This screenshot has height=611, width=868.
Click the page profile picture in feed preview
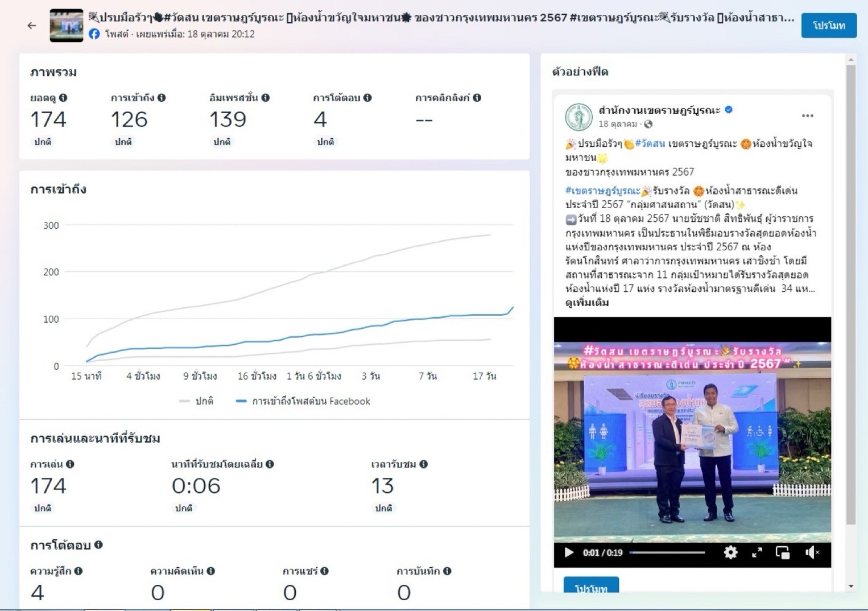(x=578, y=117)
